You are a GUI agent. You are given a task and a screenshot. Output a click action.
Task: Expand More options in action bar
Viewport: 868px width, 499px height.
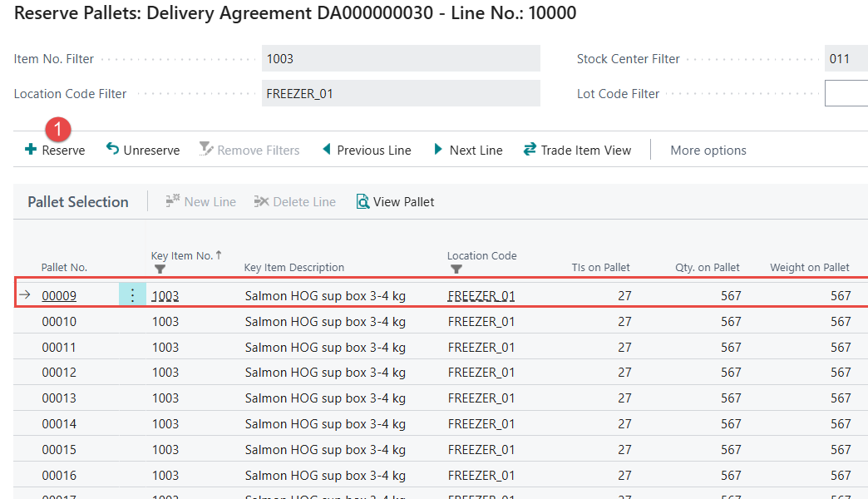coord(708,151)
